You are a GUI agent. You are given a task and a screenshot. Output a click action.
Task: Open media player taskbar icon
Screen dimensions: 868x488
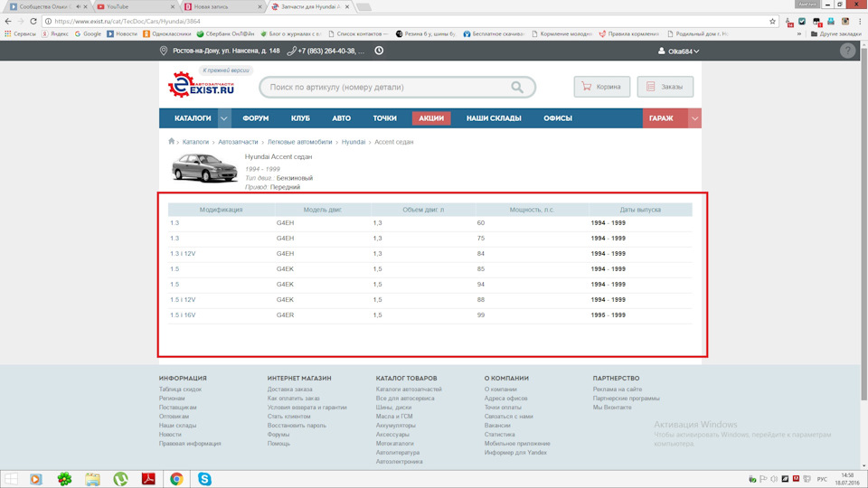click(x=36, y=479)
